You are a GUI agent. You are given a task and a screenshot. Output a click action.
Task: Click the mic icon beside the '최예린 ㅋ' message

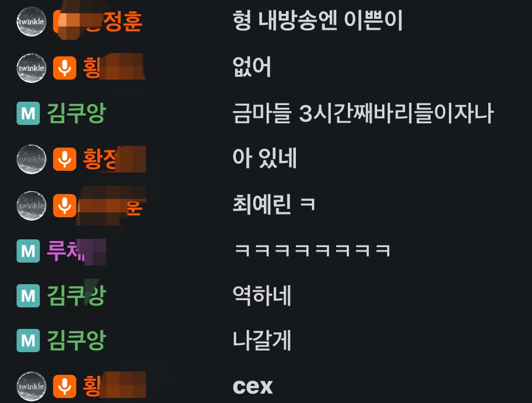pos(65,206)
